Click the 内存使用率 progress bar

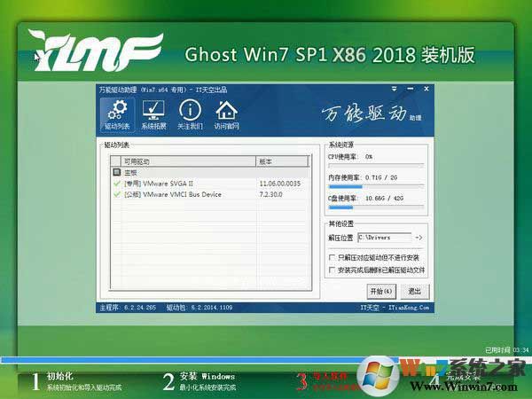click(x=376, y=186)
